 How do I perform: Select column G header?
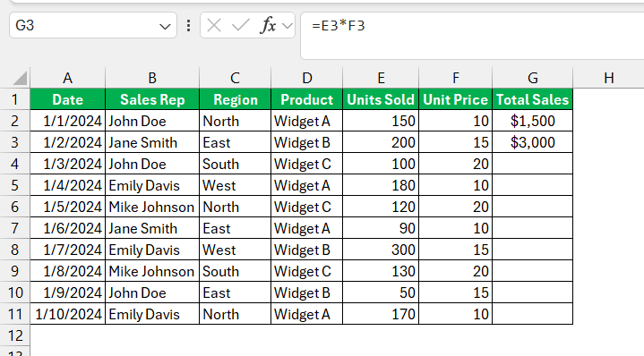pos(533,78)
